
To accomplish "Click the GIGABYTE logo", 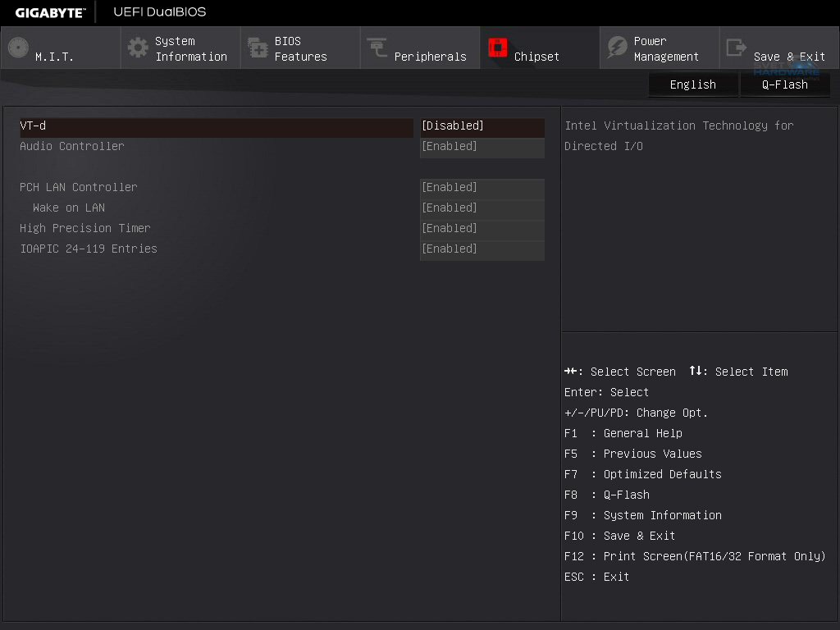I will tap(50, 12).
